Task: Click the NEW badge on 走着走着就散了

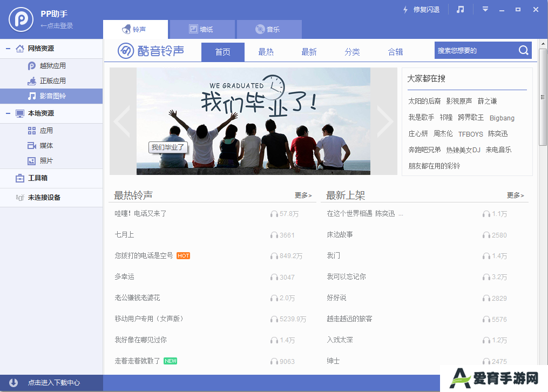Action: (x=170, y=361)
